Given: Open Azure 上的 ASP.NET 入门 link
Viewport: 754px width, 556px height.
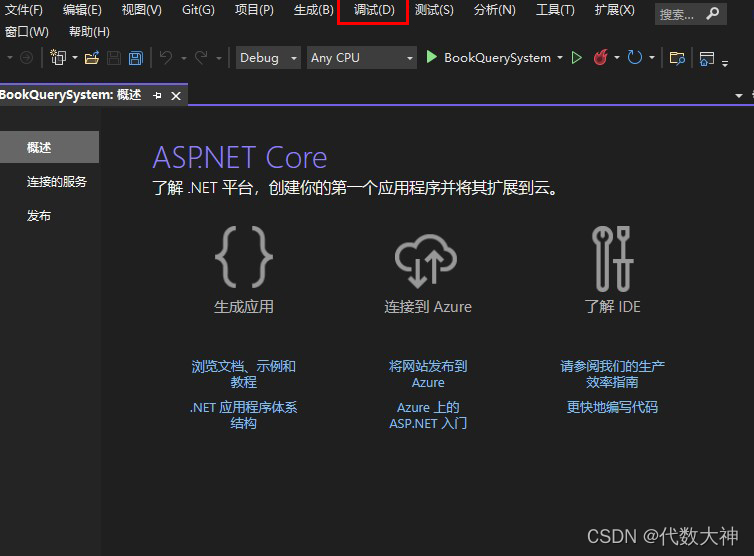Looking at the screenshot, I should [428, 415].
